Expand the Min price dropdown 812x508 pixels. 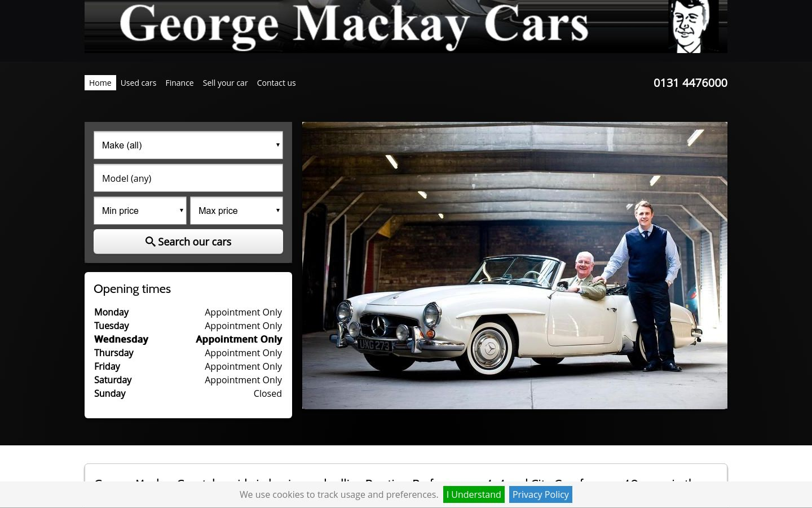coord(140,211)
